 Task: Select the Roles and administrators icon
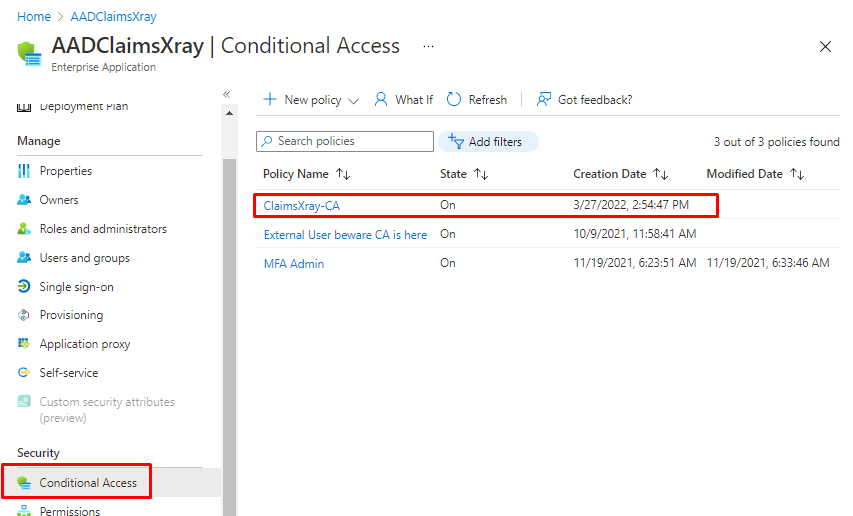(x=25, y=229)
